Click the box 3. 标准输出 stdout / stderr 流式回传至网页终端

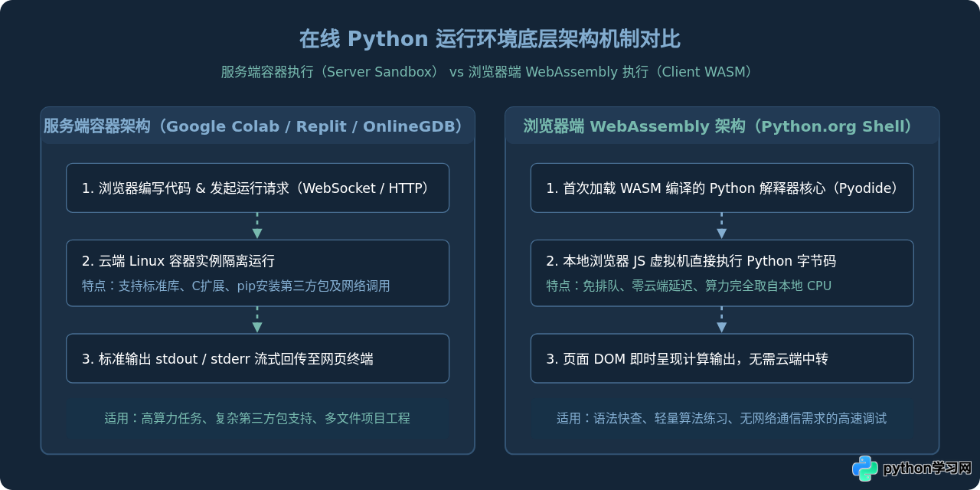point(257,358)
